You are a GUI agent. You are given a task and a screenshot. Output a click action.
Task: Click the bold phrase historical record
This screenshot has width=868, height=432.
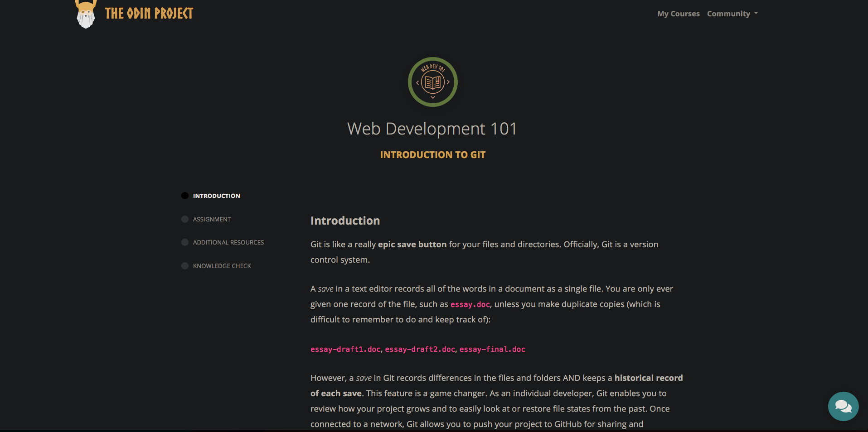[x=649, y=378]
